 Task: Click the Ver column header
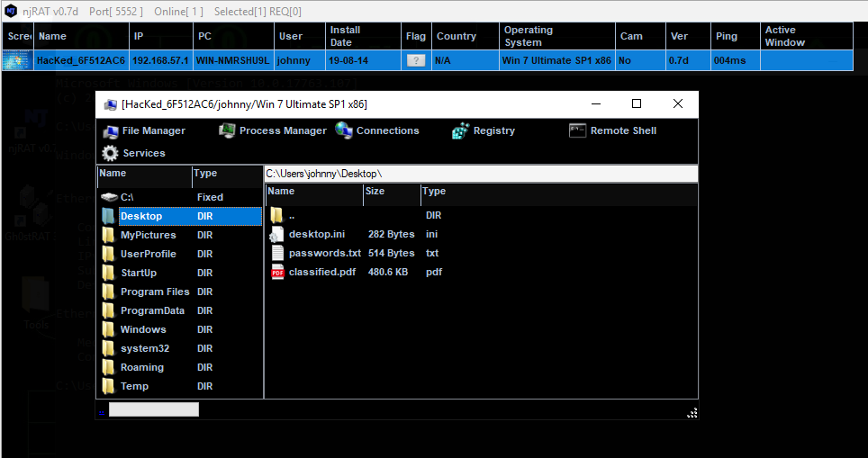point(688,36)
